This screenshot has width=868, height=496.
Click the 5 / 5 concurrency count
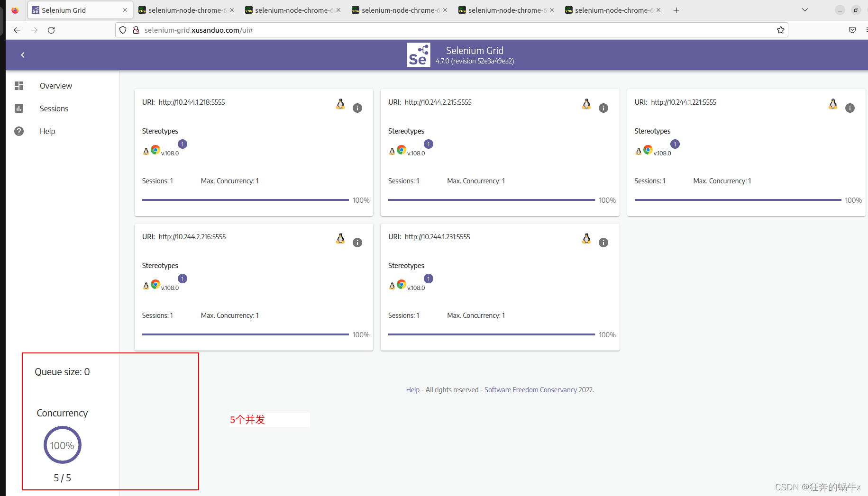click(62, 478)
